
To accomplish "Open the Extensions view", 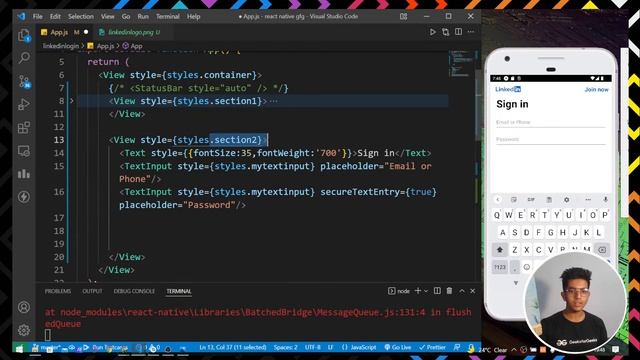I will pos(24,128).
